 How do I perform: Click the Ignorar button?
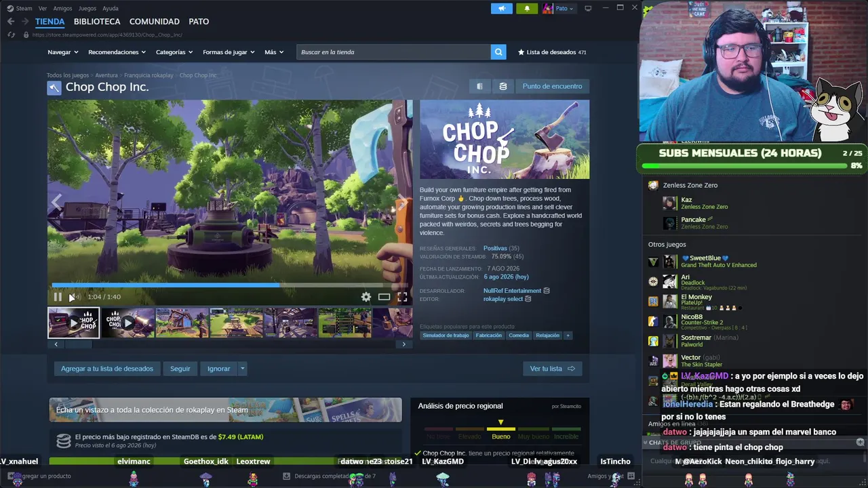(218, 369)
